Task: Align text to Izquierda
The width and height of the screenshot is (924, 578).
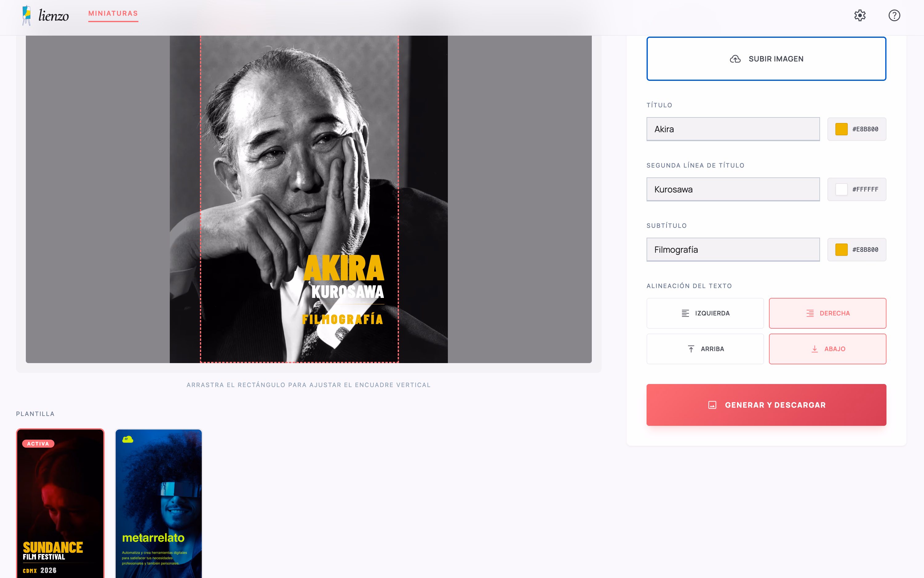Action: [x=705, y=313]
